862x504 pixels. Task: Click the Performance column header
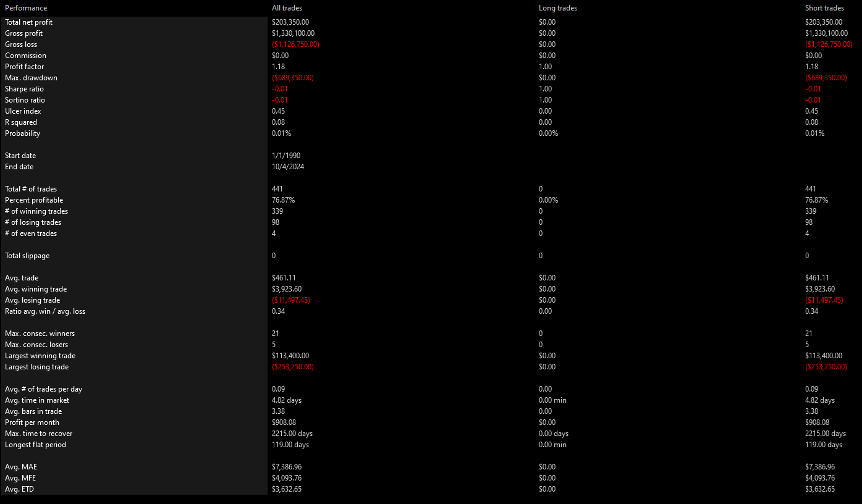click(x=26, y=8)
